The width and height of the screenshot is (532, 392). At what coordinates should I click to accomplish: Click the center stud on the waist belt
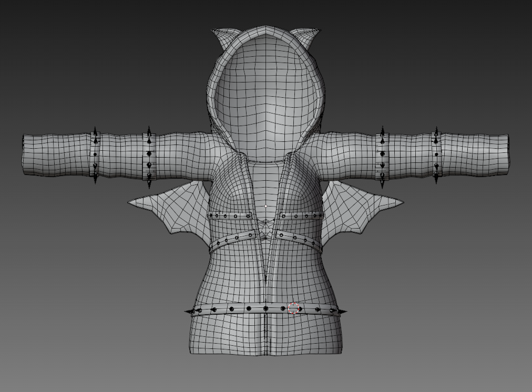tap(265, 308)
